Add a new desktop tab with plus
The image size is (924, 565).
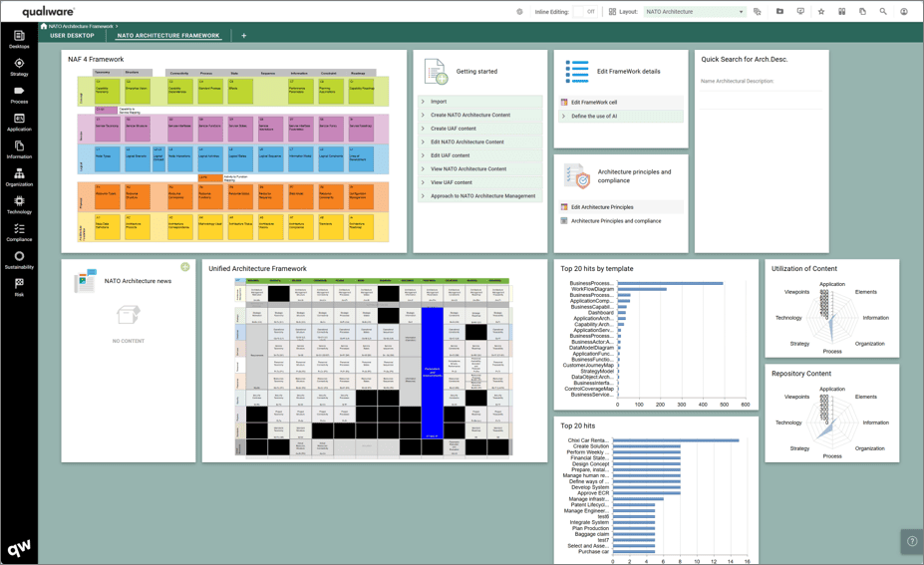click(x=244, y=35)
